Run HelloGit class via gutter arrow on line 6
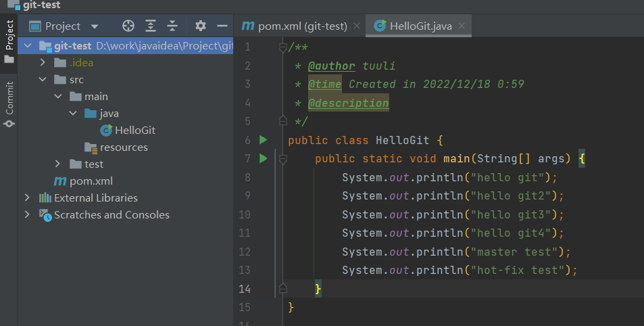This screenshot has width=644, height=326. [x=264, y=140]
